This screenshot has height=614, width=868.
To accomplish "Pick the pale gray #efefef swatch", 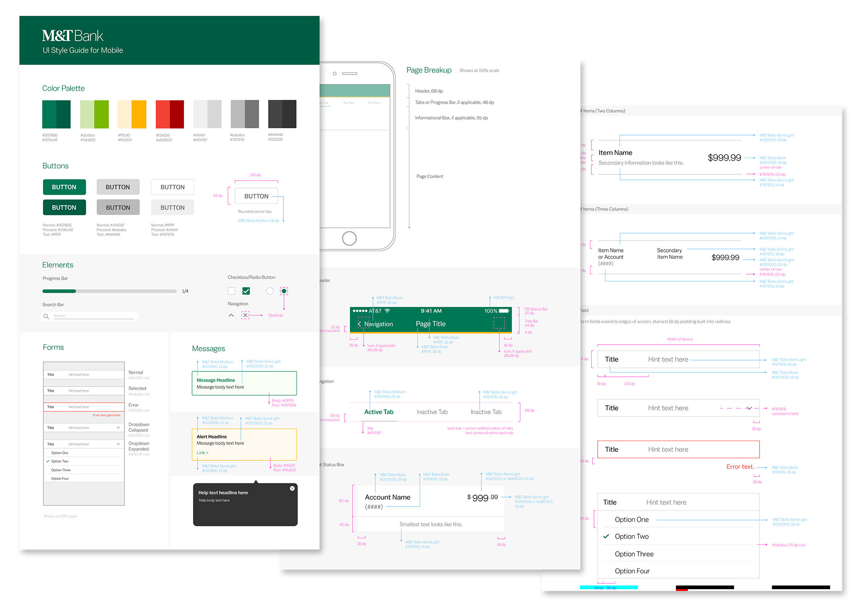I will pos(200,114).
